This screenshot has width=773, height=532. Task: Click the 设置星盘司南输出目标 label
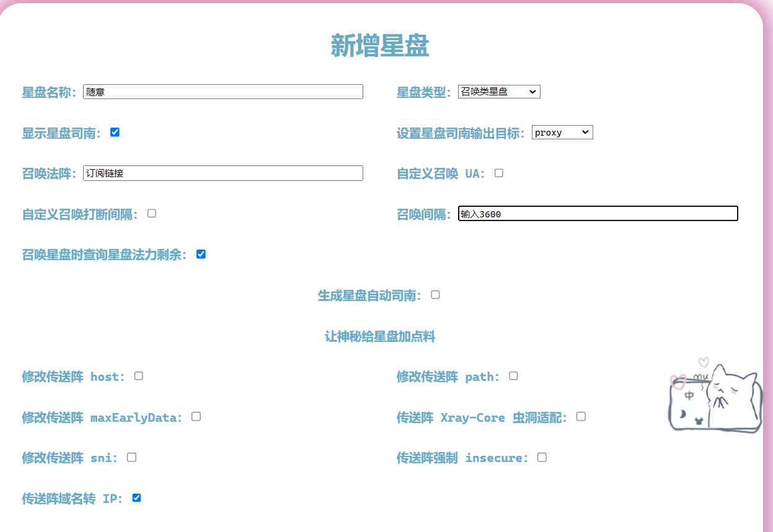click(461, 133)
